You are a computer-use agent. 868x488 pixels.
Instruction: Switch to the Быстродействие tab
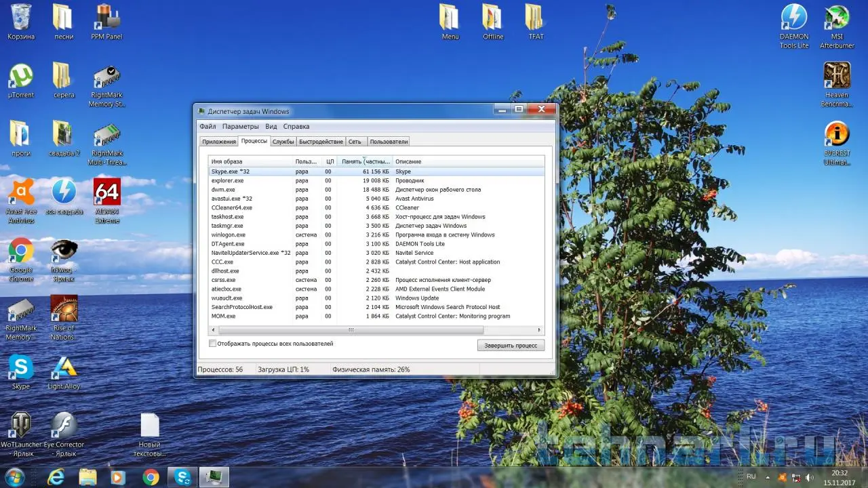(321, 142)
